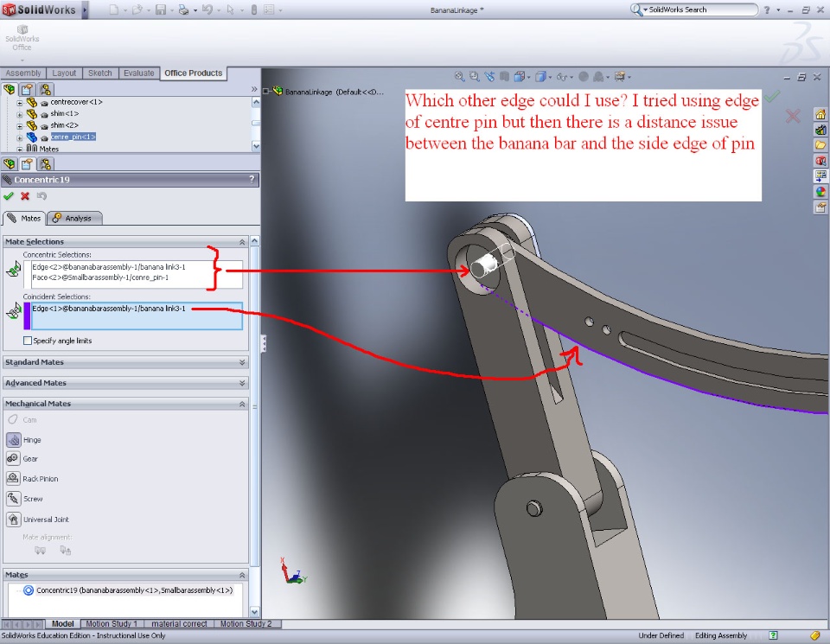Select cenre_pin<1> in the feature tree
830x644 pixels.
(73, 137)
